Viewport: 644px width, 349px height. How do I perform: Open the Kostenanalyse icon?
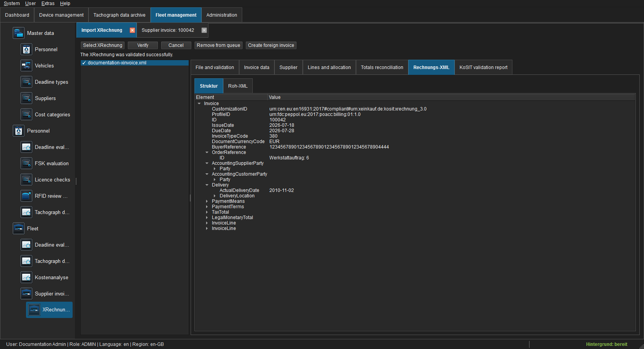(26, 277)
